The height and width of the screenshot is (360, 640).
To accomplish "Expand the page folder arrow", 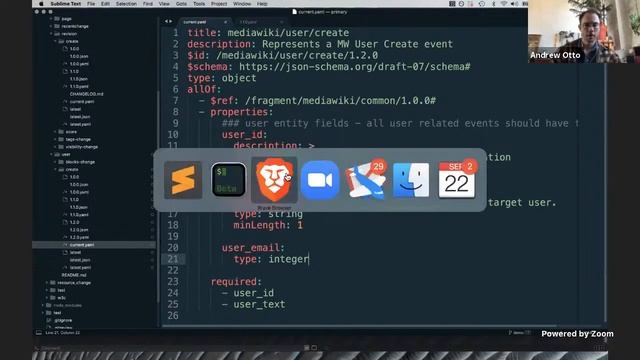I will (51, 19).
